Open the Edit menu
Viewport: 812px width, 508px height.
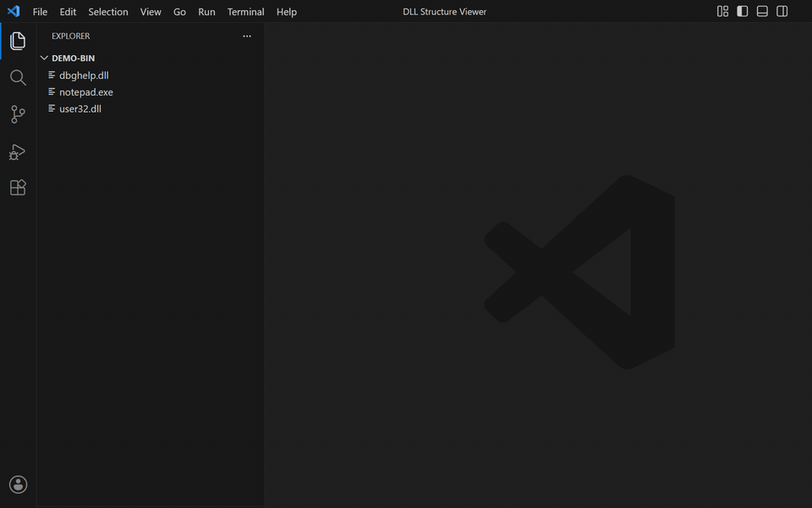(x=68, y=11)
